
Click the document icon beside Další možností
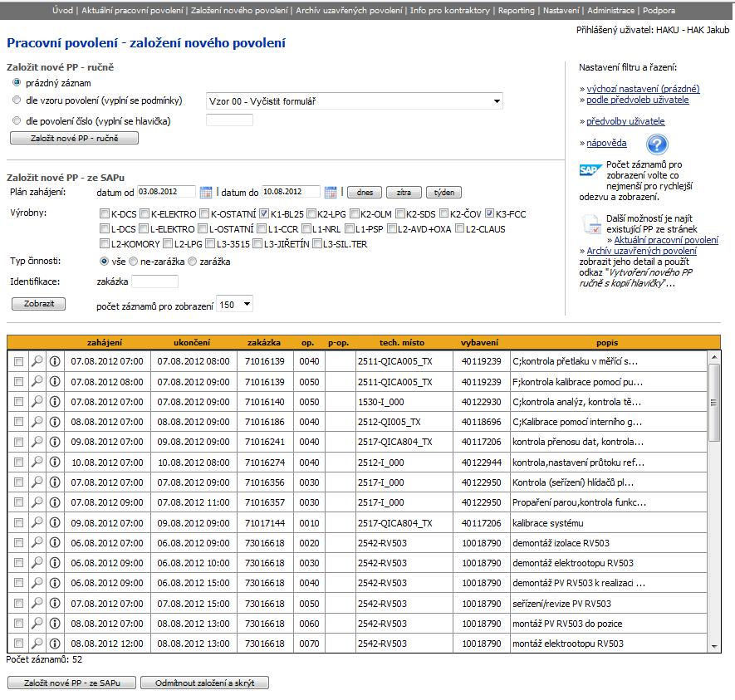tap(591, 224)
